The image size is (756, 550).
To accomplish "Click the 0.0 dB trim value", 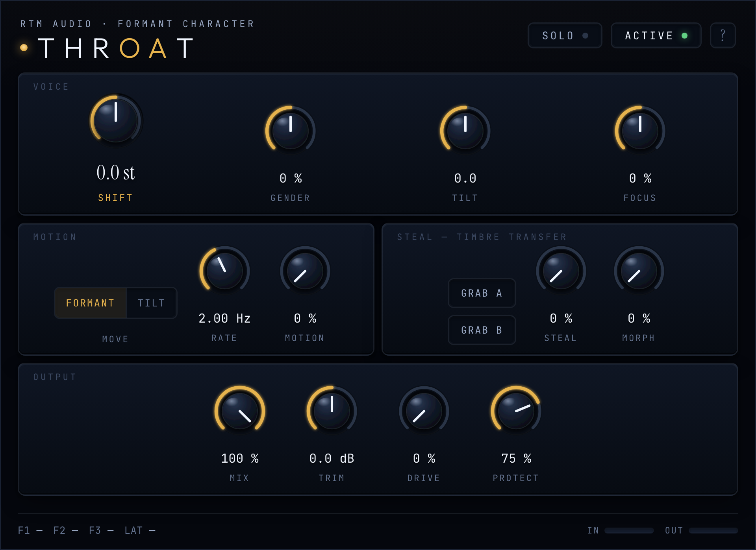I will click(x=332, y=458).
